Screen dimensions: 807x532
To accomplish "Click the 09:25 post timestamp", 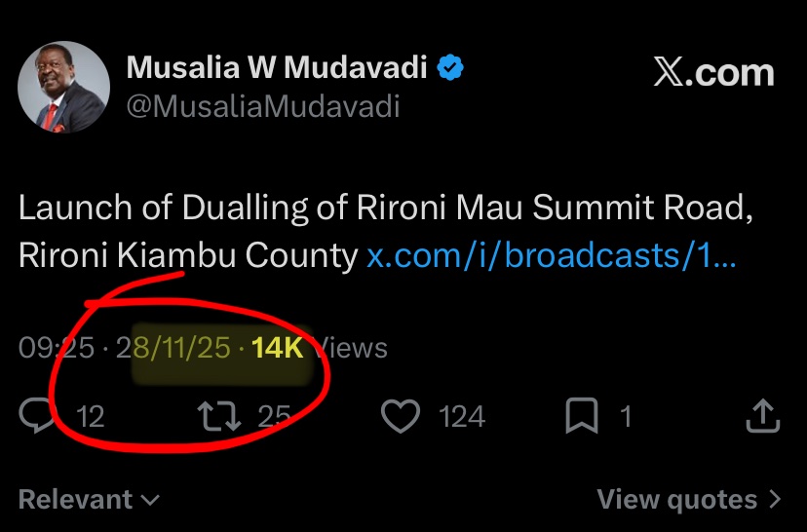I will pos(57,348).
